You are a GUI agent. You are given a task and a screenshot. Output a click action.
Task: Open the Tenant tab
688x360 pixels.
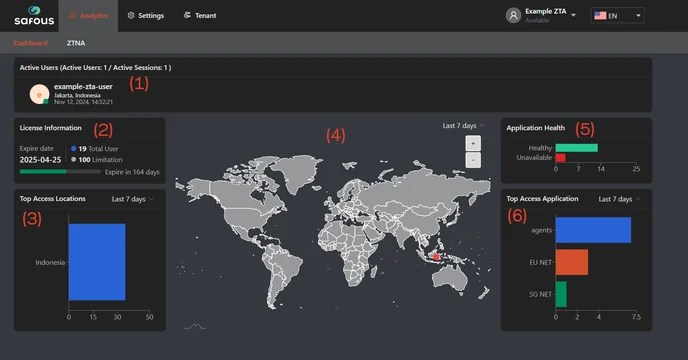[x=200, y=15]
